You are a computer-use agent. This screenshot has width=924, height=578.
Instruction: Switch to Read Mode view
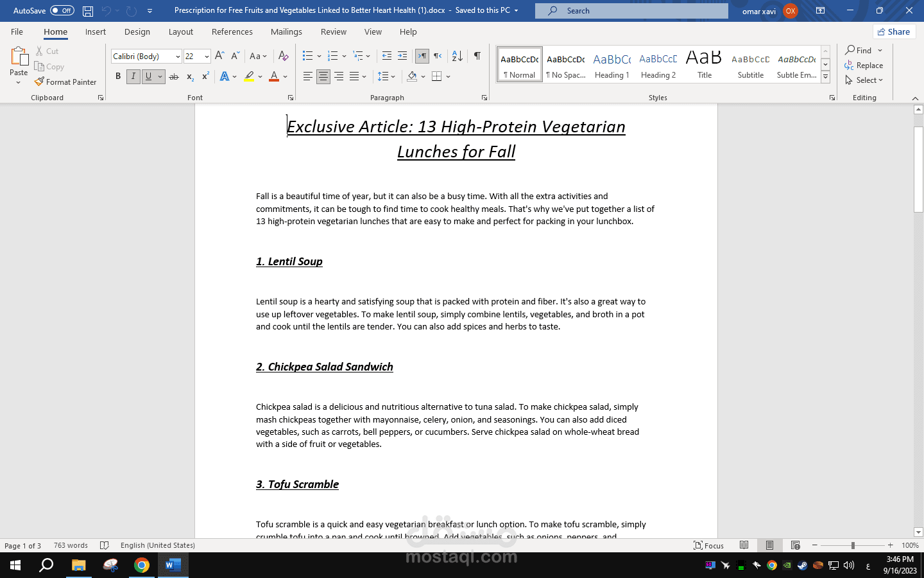[744, 545]
